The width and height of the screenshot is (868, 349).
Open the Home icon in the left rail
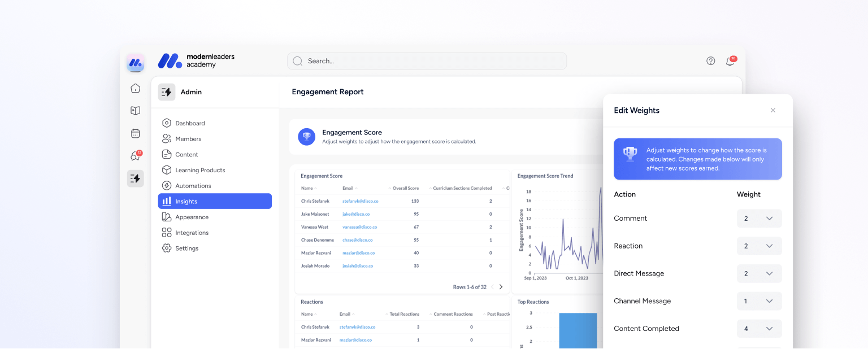[135, 88]
